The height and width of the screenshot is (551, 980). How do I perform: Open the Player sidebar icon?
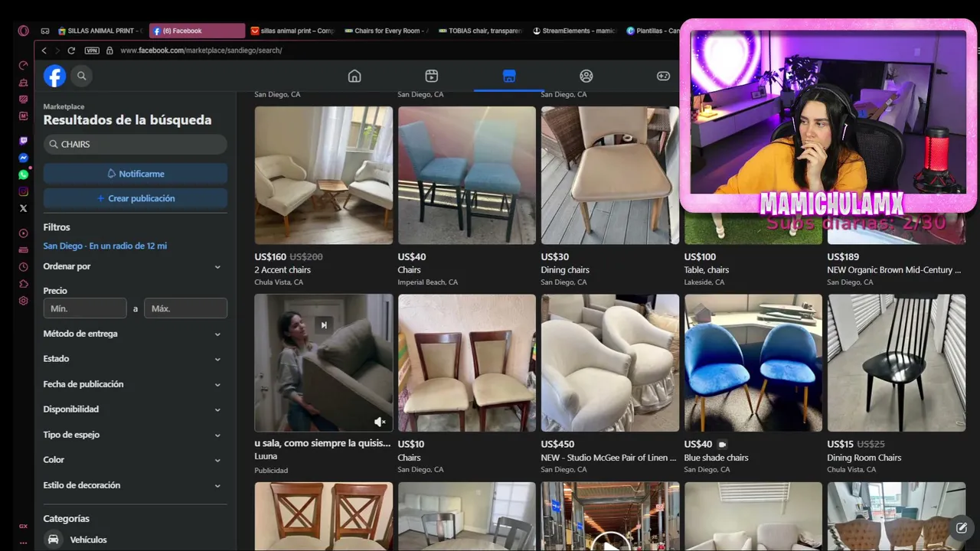click(24, 233)
